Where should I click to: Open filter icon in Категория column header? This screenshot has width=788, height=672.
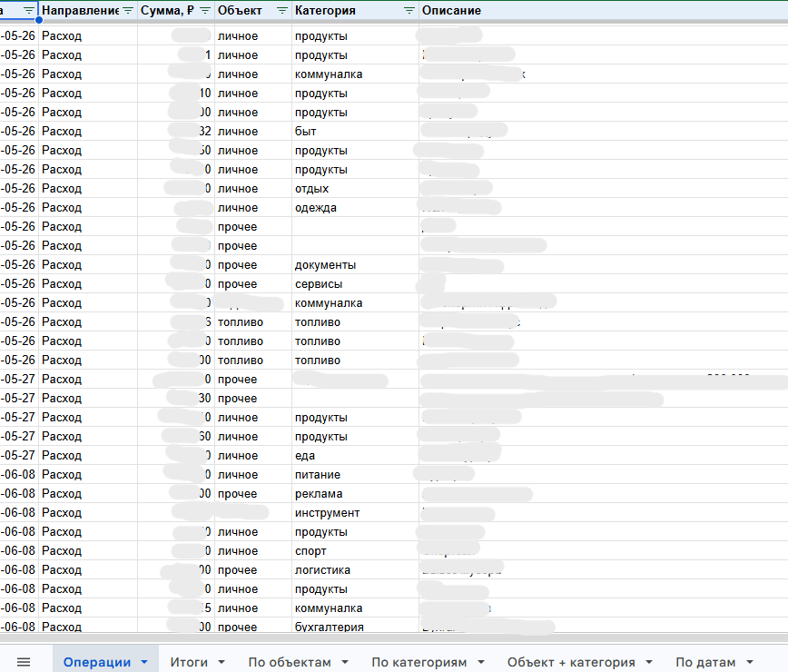pos(409,11)
